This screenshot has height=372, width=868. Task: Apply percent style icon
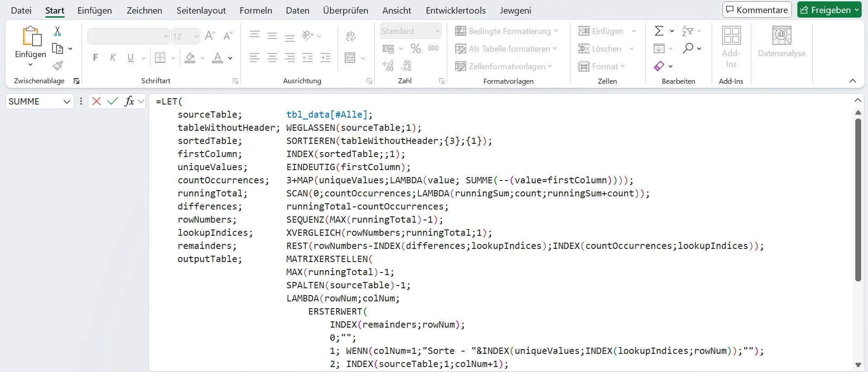pos(416,48)
